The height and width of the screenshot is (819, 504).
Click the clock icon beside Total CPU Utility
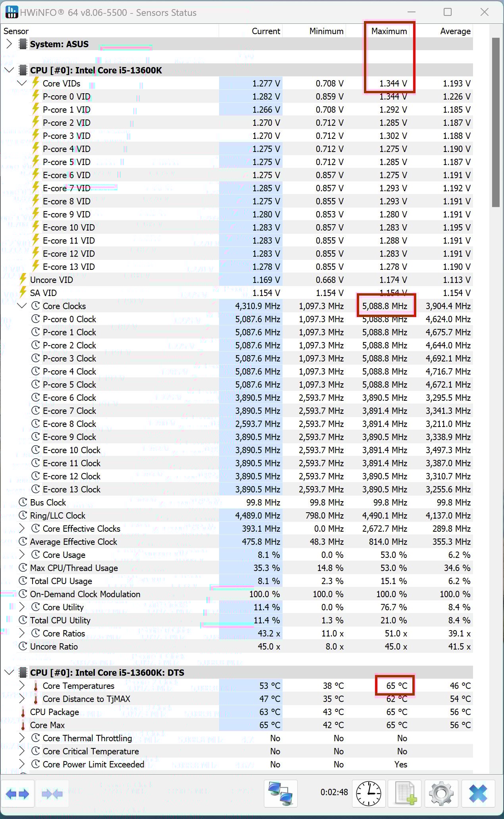(23, 620)
